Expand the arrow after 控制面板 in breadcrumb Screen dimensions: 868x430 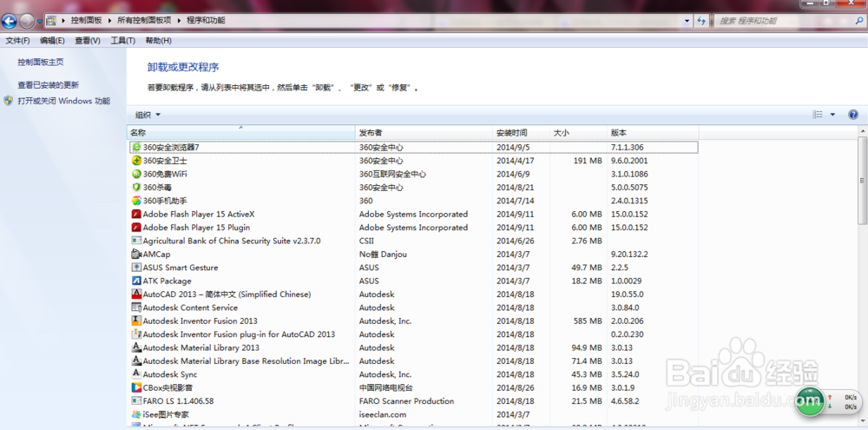click(109, 21)
